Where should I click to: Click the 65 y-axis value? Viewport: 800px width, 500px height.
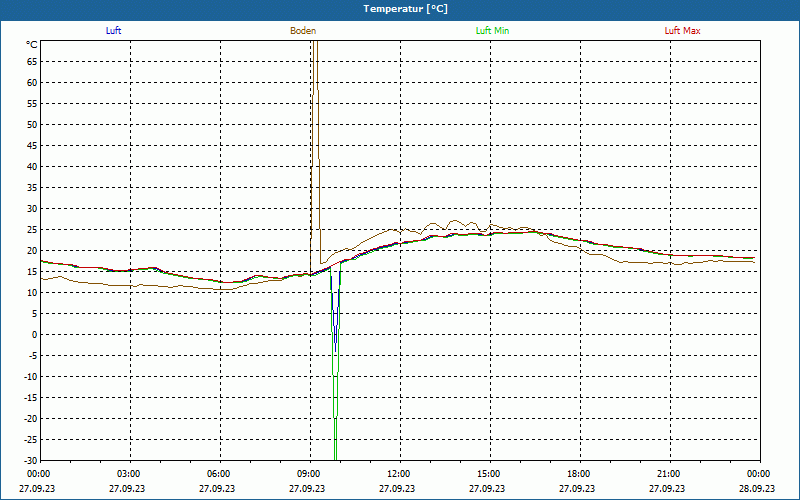(x=32, y=62)
